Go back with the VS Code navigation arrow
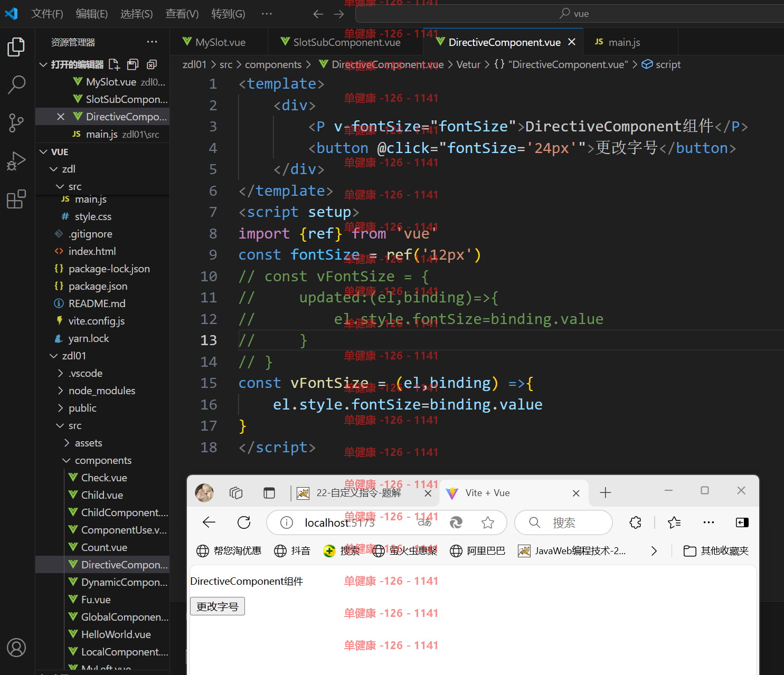784x675 pixels. [318, 14]
